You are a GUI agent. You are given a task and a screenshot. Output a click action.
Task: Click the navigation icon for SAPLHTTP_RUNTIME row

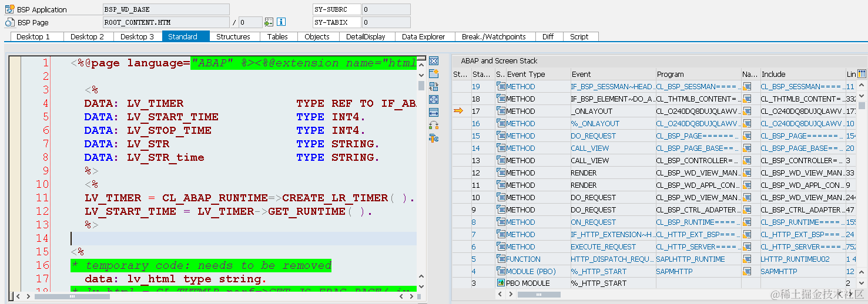pyautogui.click(x=748, y=259)
